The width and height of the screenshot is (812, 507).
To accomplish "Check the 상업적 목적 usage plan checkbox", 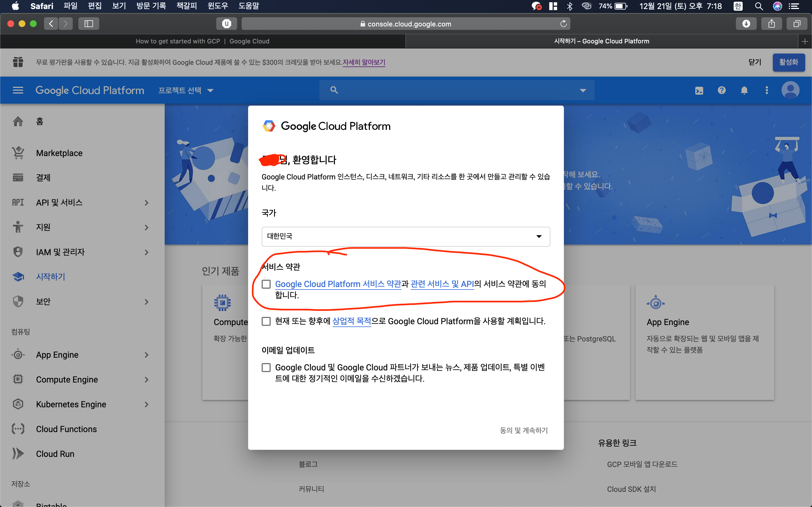I will [266, 321].
